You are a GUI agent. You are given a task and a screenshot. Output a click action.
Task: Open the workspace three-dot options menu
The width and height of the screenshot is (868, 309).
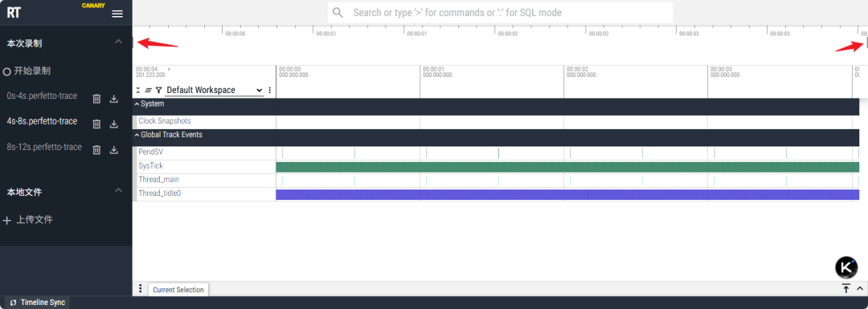tap(269, 90)
